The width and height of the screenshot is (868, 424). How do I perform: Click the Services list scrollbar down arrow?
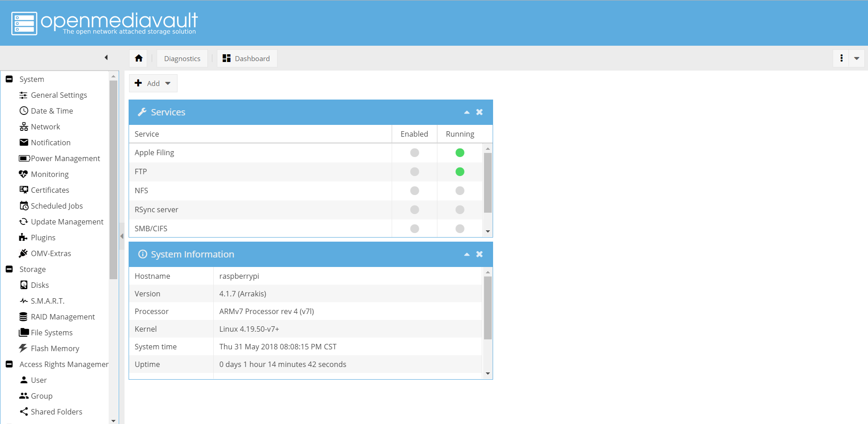pos(488,231)
